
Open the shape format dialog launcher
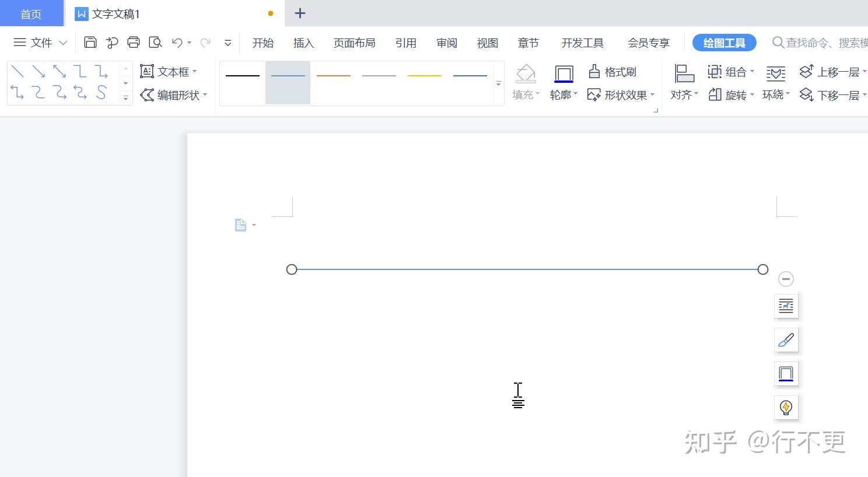point(656,110)
